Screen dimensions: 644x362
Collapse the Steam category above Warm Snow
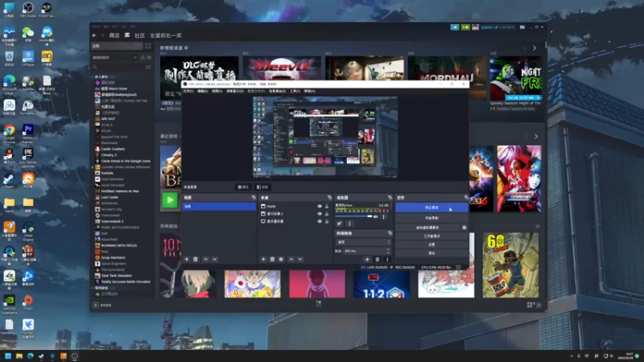coord(93,76)
